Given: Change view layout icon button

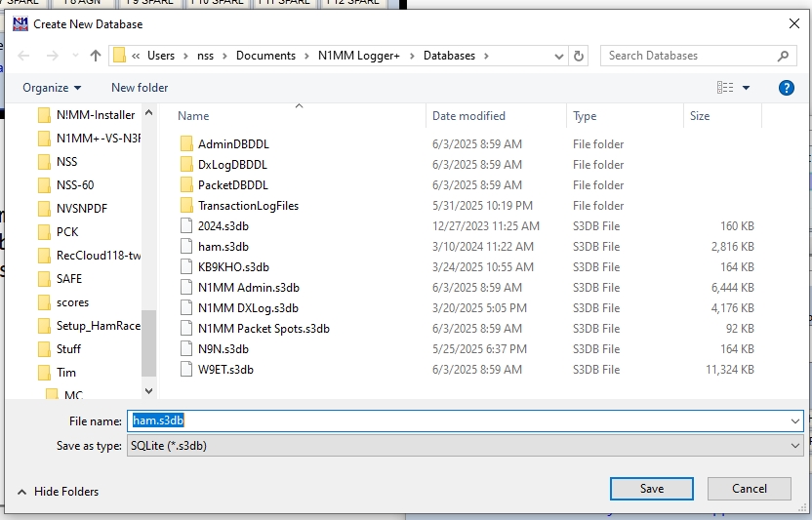Looking at the screenshot, I should point(725,88).
